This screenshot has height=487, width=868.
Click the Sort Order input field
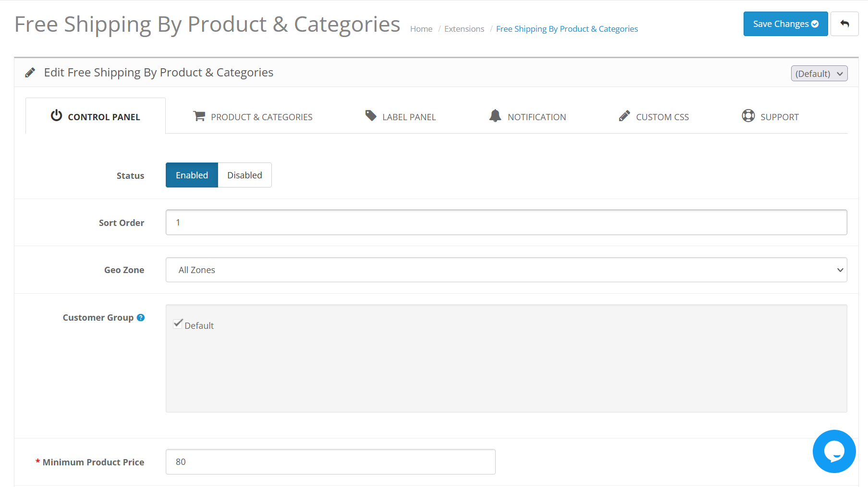[506, 222]
